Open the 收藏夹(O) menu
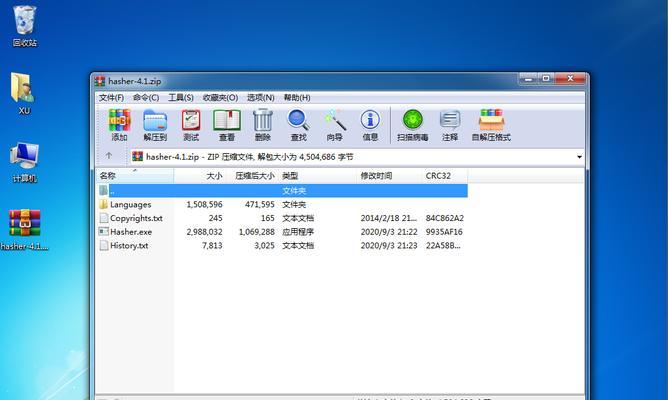Screen dimensions: 668x400 point(220,98)
